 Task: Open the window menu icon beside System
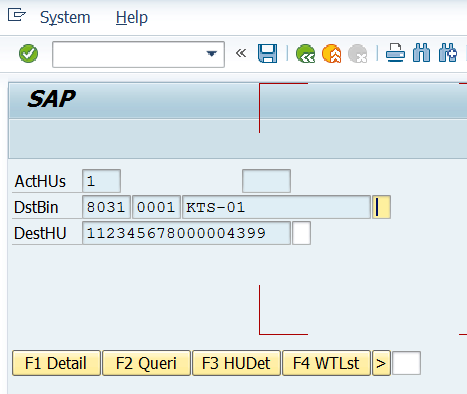tap(17, 15)
